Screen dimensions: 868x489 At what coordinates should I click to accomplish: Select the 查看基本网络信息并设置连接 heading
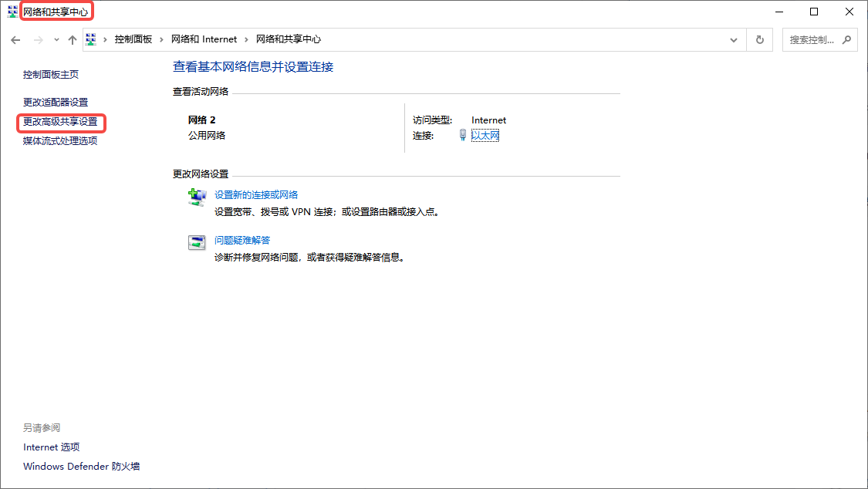[x=253, y=67]
